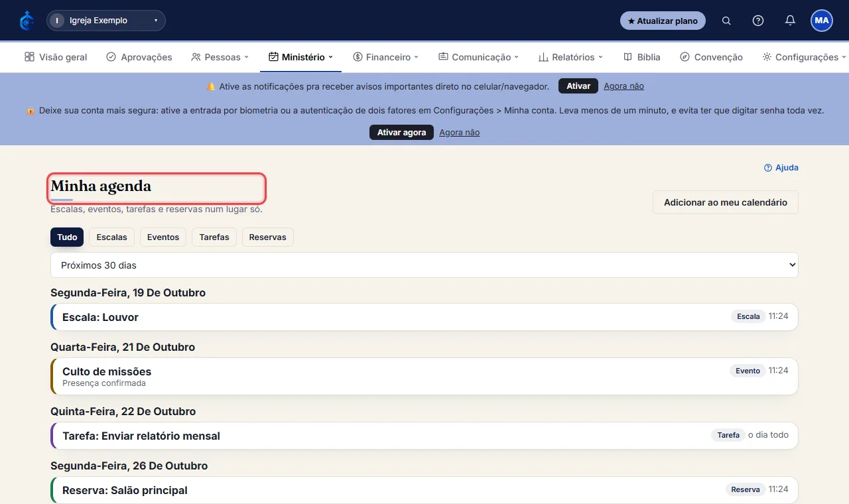Switch to the Escalas filter tab
This screenshot has height=504, width=849.
click(111, 237)
